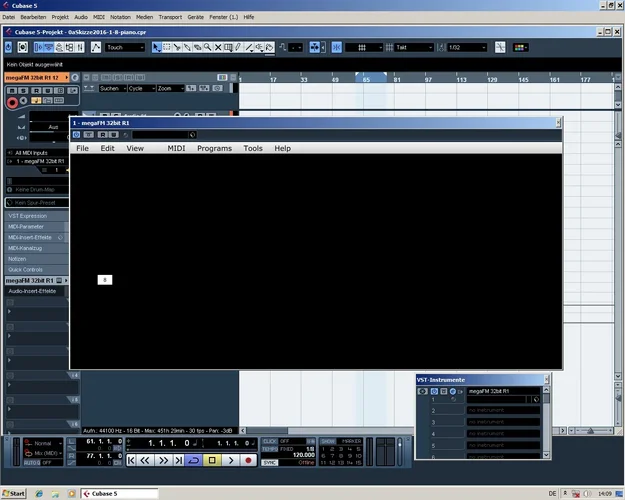Open the Mix (MIDI) cycle record dropdown
This screenshot has width=625, height=500.
pos(43,453)
